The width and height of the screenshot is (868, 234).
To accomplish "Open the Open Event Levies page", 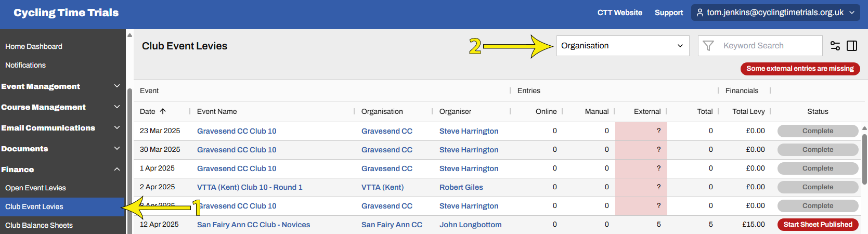I will 35,188.
